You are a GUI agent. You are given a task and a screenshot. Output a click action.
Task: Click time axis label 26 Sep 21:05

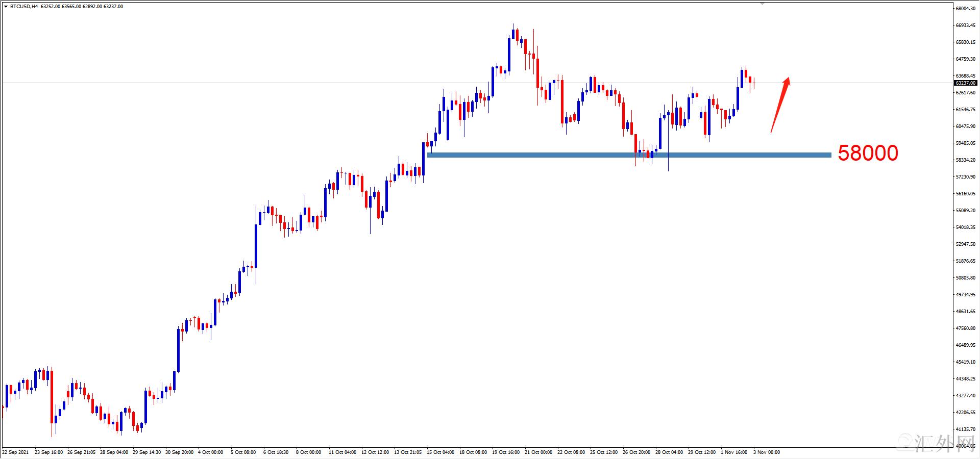(81, 452)
